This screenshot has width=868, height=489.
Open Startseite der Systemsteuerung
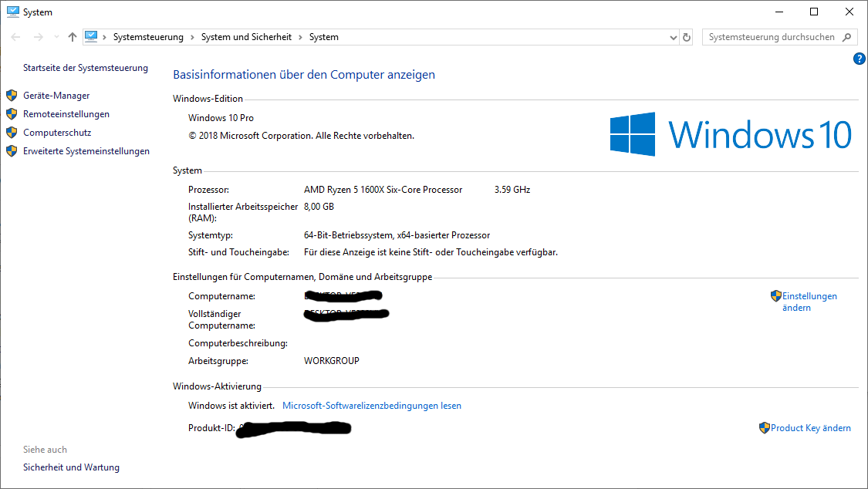pos(85,67)
